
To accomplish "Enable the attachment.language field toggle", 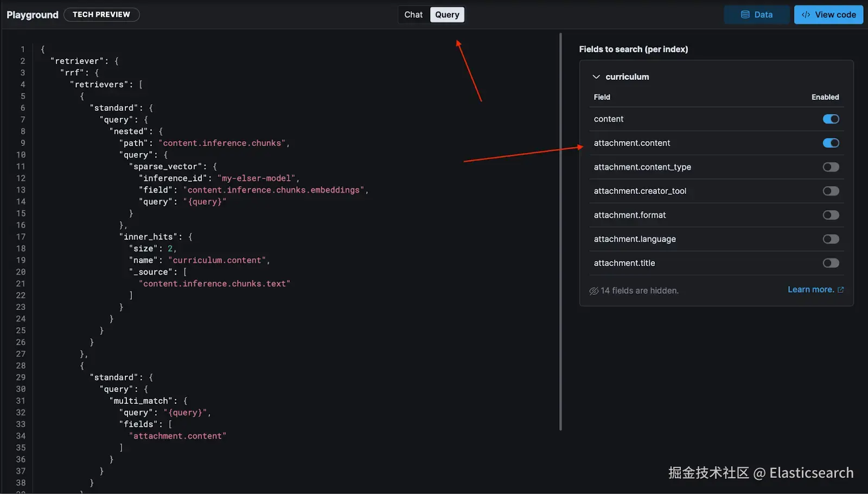I will pyautogui.click(x=831, y=239).
